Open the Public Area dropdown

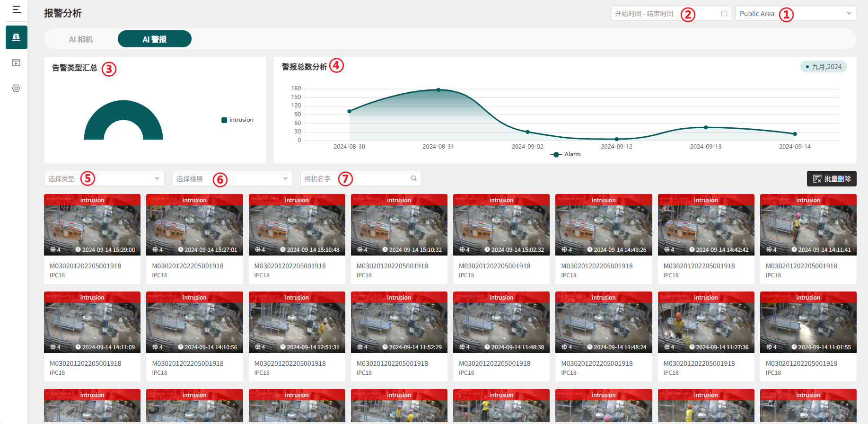[x=796, y=14]
